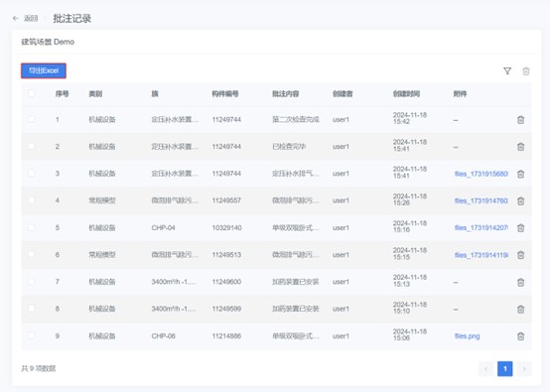Click trash icon for row 9 CHP-06

click(520, 336)
